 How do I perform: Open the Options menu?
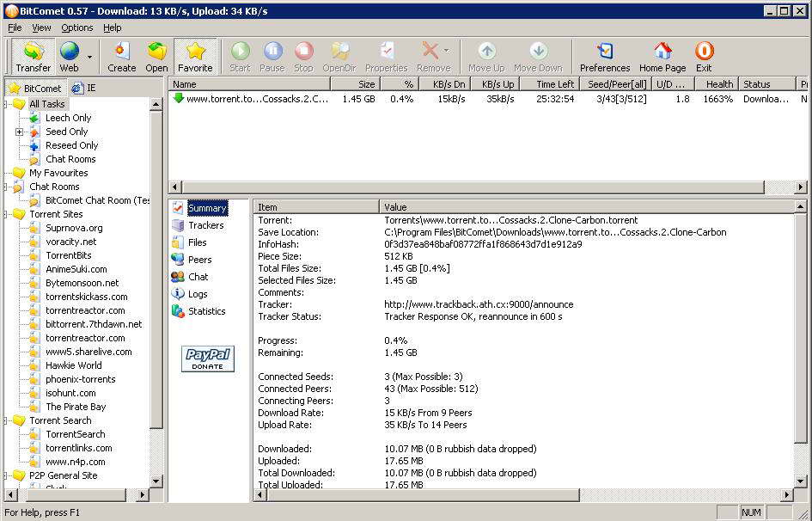point(76,28)
